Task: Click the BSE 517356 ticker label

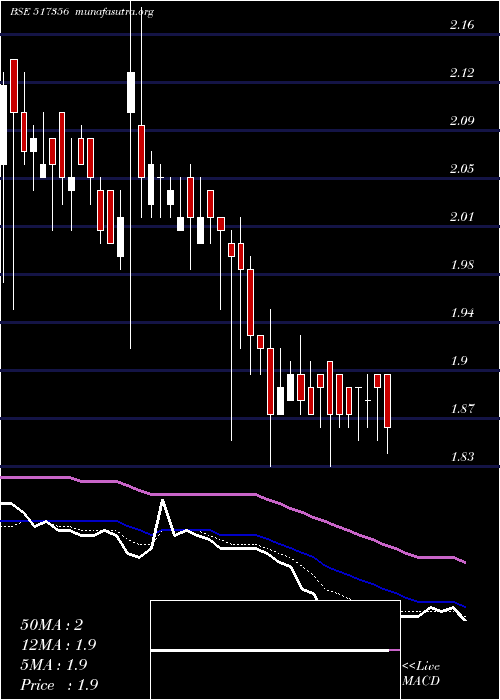Action: coord(39,12)
